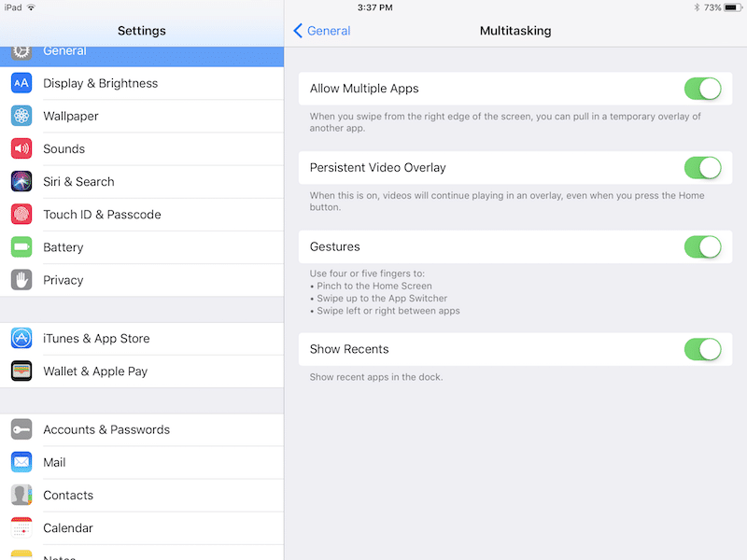
Task: Turn off Persistent Video Overlay
Action: pos(702,168)
